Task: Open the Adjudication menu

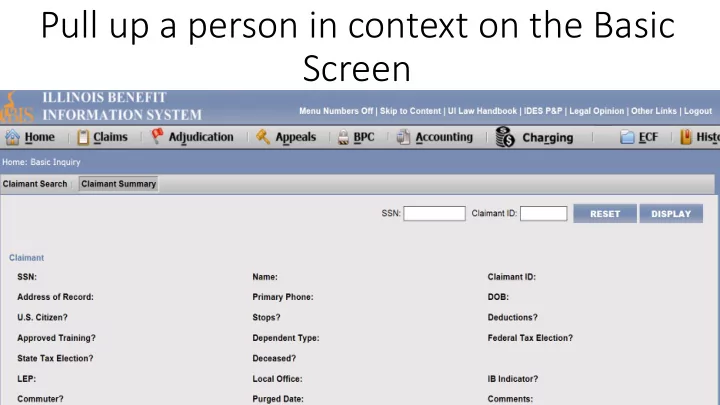Action: pos(201,137)
